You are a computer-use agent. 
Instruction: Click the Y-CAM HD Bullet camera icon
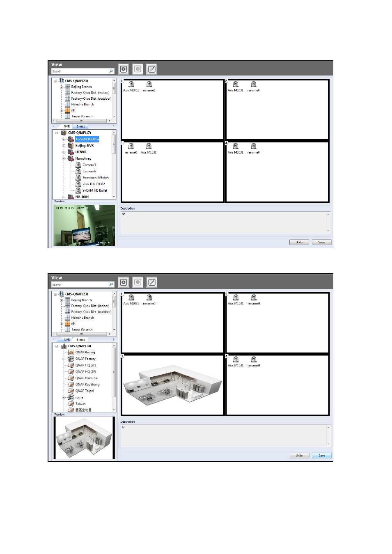78,190
